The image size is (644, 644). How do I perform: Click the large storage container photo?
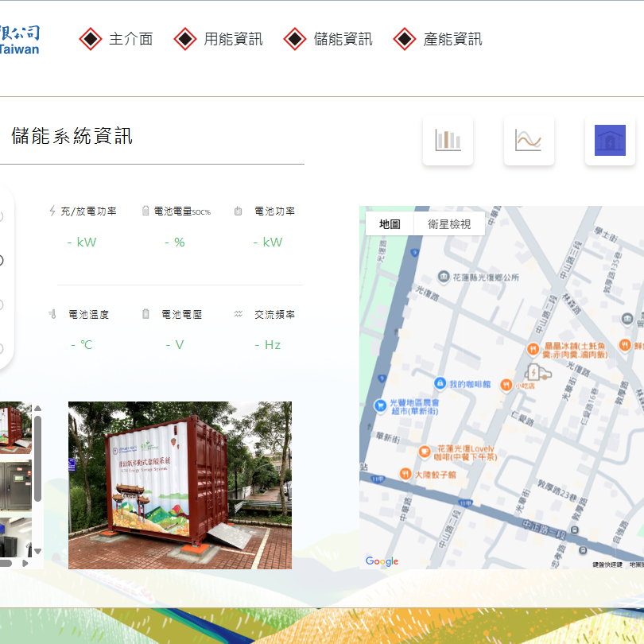[x=180, y=485]
